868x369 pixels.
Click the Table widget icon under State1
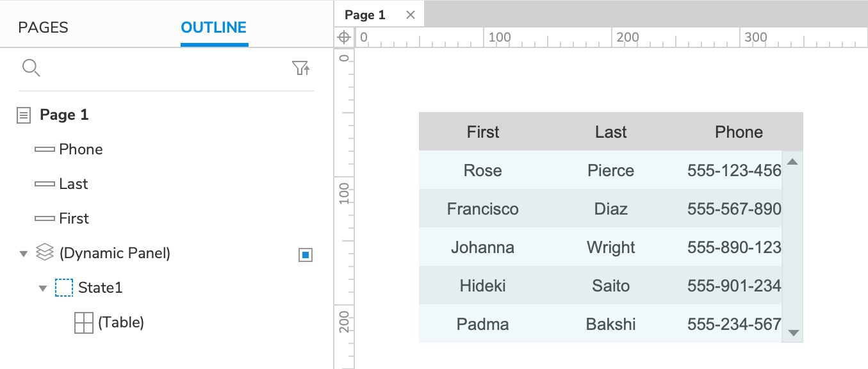click(83, 322)
